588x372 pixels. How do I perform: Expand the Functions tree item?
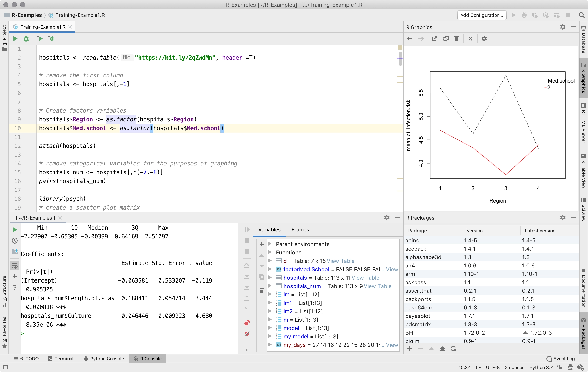coord(270,252)
